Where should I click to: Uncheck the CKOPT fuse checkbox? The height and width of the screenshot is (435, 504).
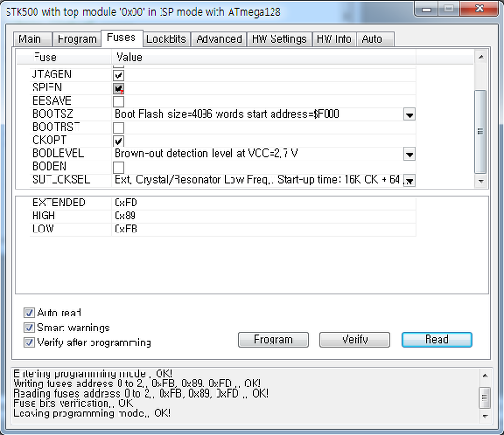[x=119, y=141]
